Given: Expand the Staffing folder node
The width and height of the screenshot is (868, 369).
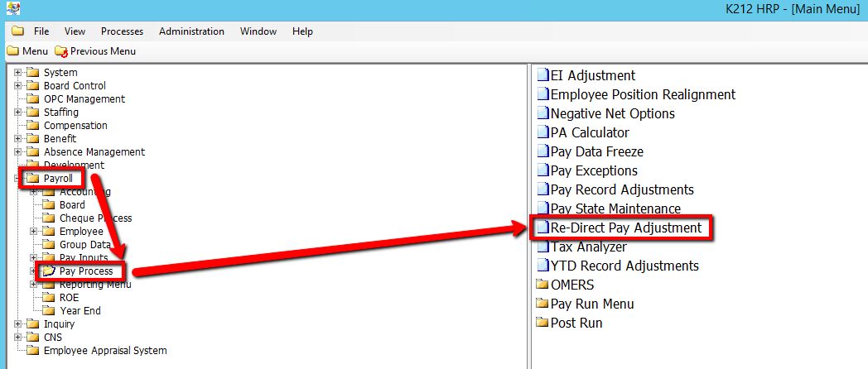Looking at the screenshot, I should pos(18,113).
